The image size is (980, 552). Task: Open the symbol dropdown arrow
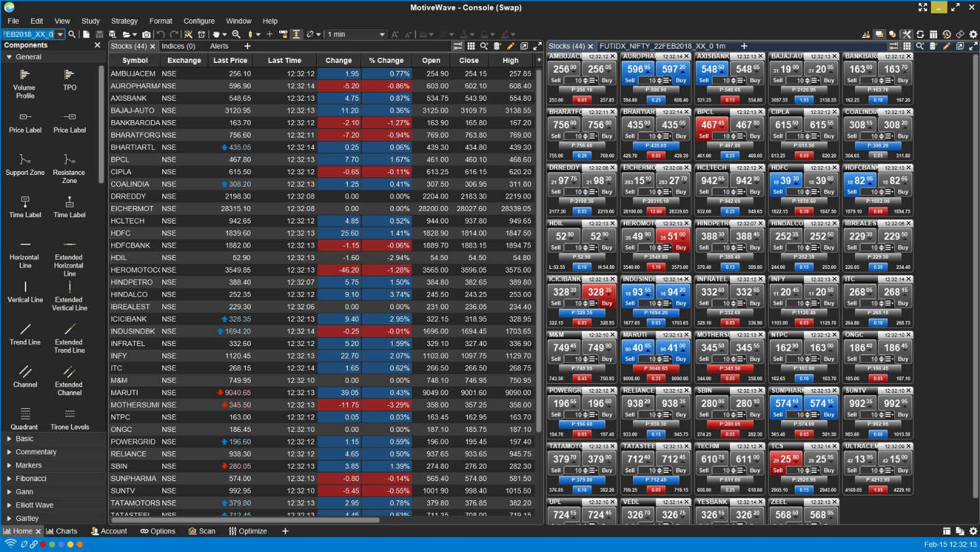60,34
